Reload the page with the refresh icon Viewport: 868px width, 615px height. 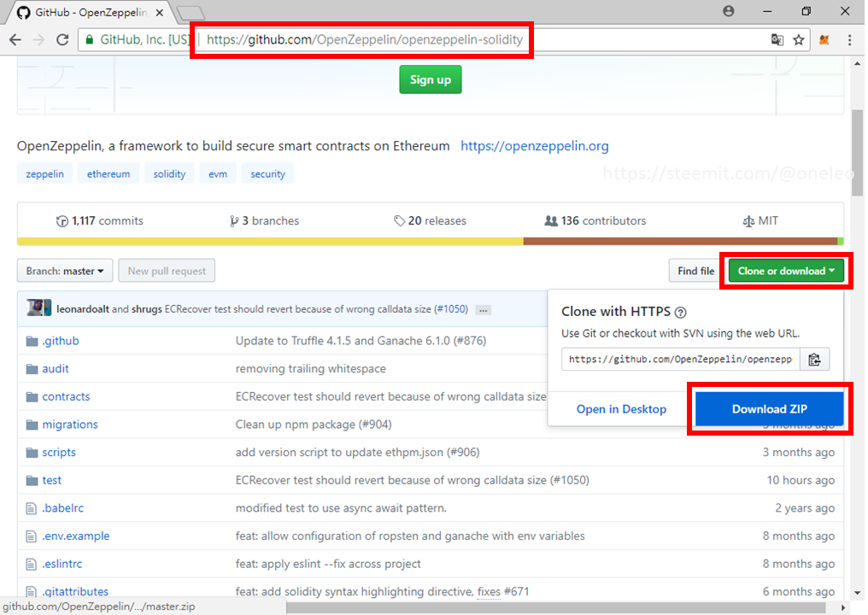(62, 40)
